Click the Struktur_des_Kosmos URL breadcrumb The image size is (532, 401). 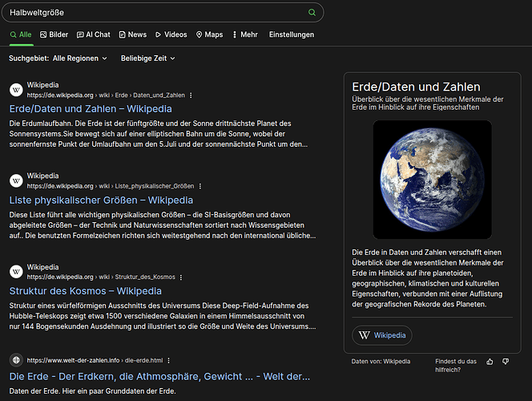(x=101, y=277)
